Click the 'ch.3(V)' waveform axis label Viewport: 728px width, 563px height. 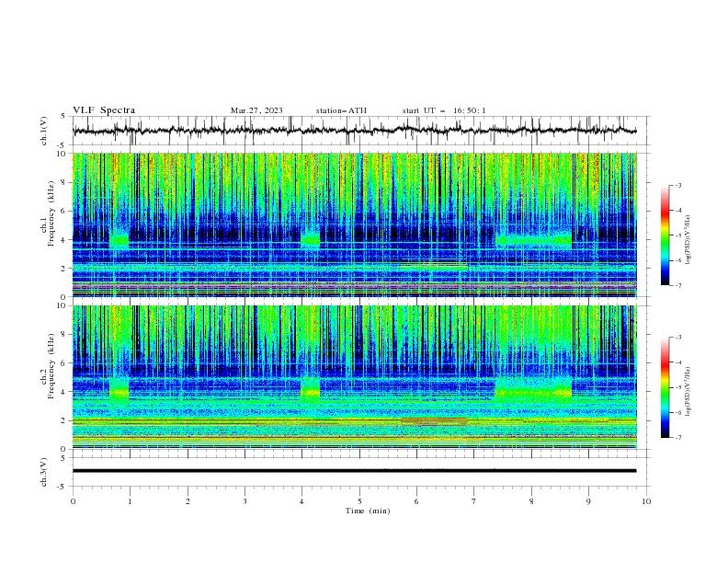click(44, 472)
